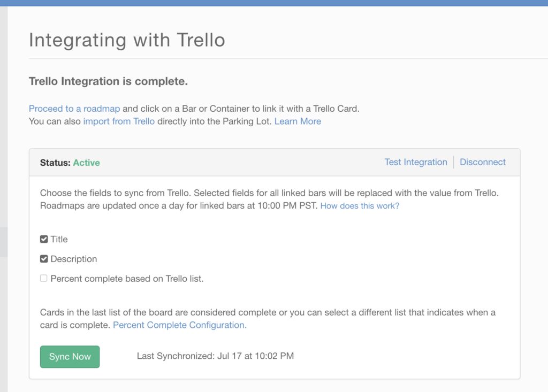
Task: Disable syncing of the Description field
Action: pyautogui.click(x=43, y=259)
